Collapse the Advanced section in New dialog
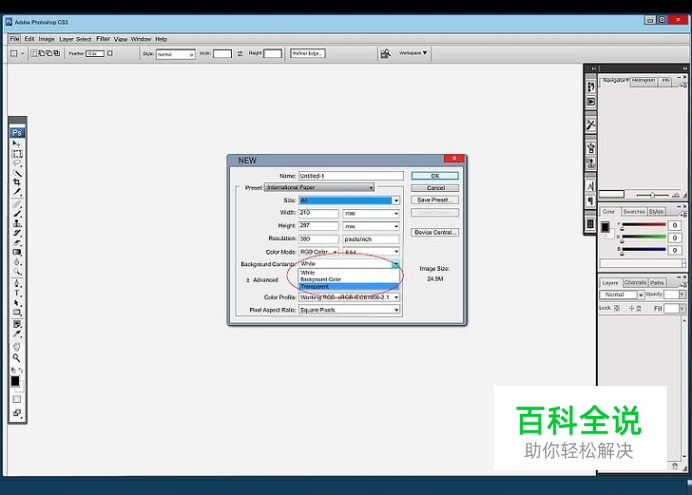The height and width of the screenshot is (495, 692). coord(248,280)
